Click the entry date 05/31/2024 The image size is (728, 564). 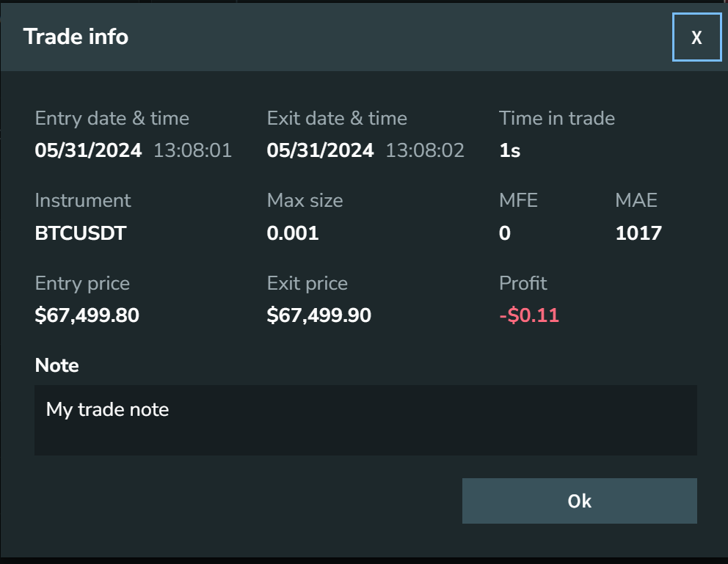[88, 150]
